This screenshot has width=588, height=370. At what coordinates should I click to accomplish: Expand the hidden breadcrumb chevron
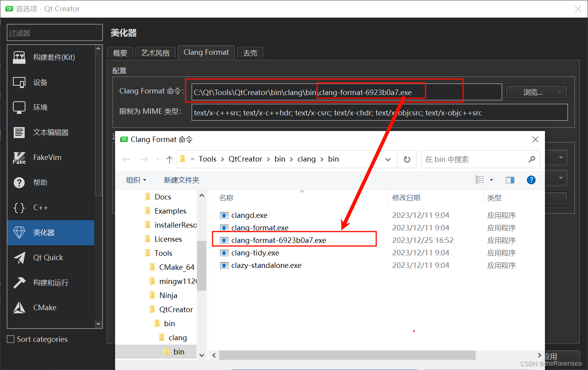coord(193,159)
